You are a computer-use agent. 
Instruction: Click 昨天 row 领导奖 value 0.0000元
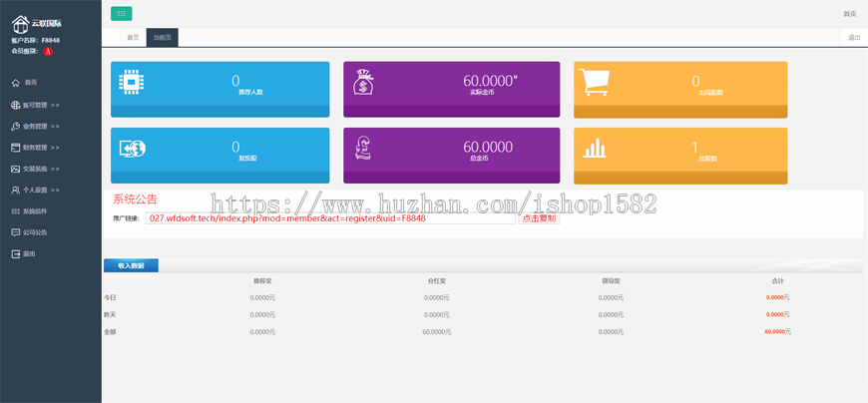611,314
